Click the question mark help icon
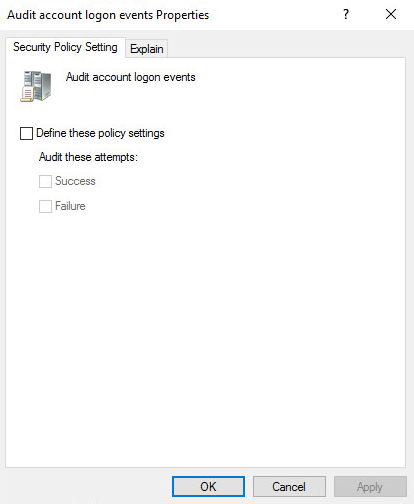The width and height of the screenshot is (414, 504). click(x=346, y=14)
